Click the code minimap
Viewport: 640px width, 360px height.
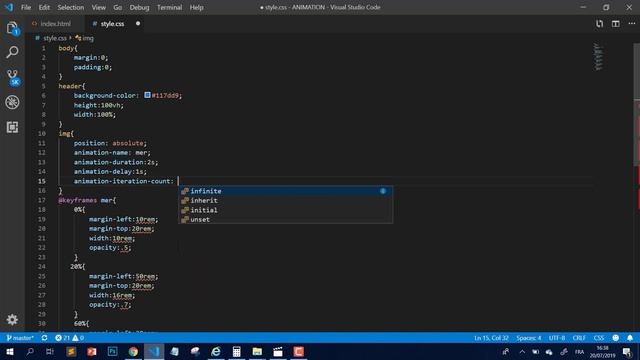click(x=598, y=57)
